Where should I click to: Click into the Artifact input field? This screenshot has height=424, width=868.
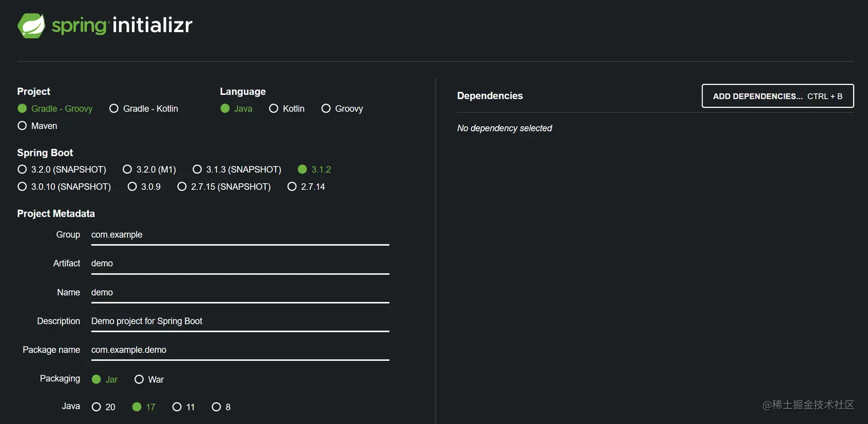pyautogui.click(x=240, y=264)
